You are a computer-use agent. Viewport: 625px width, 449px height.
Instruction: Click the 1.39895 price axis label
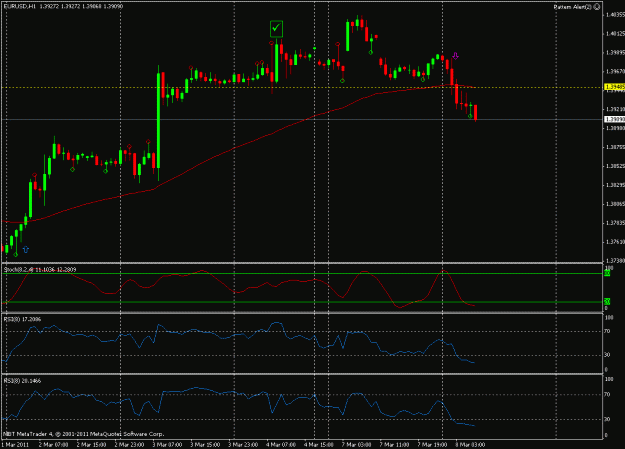tap(615, 52)
